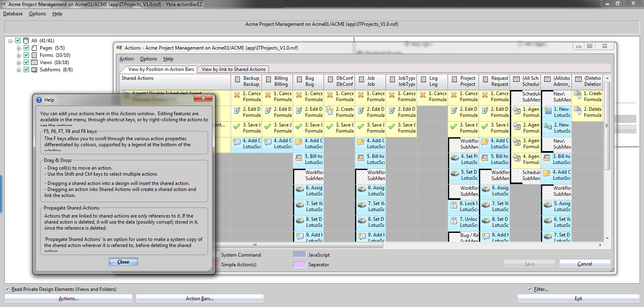Click the blue question mark icon in Help dialog
Image resolution: width=644 pixels, height=307 pixels.
point(39,100)
